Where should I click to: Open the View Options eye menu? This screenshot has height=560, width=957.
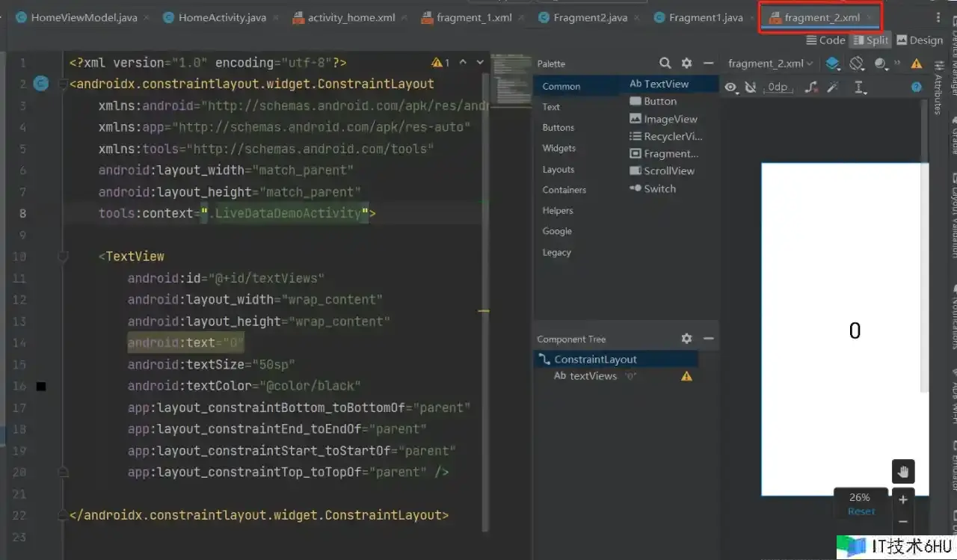[731, 87]
